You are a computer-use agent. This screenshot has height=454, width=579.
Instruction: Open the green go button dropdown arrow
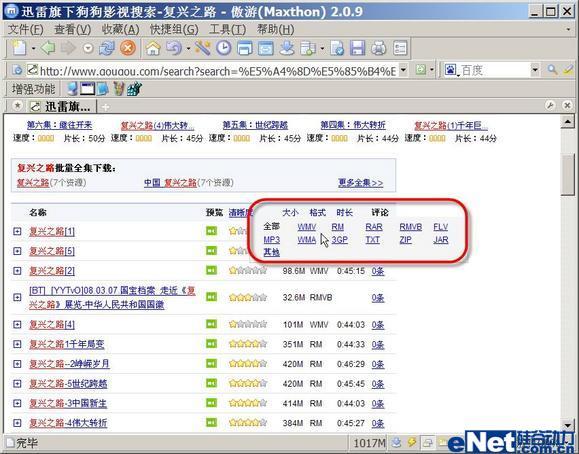431,69
